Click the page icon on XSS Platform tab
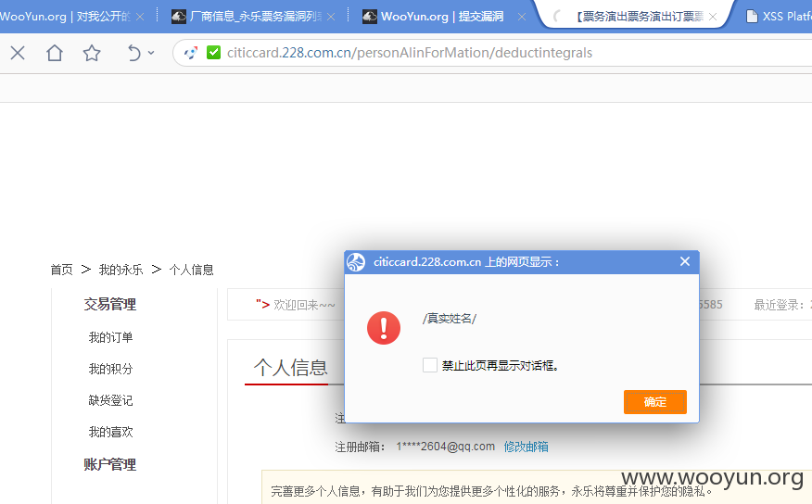Viewport: 812px width, 504px height. click(752, 17)
